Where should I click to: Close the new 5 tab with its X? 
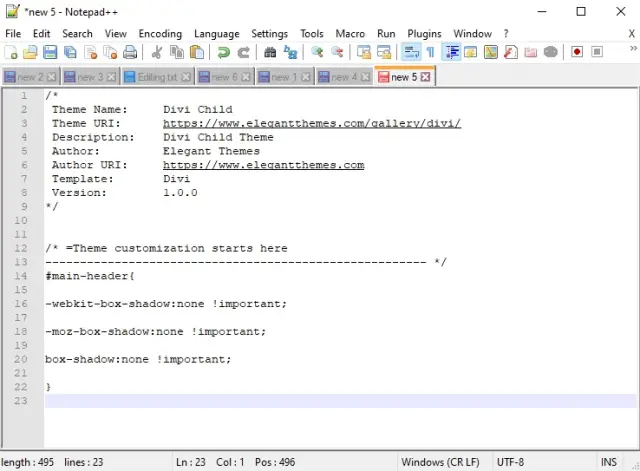[x=425, y=77]
